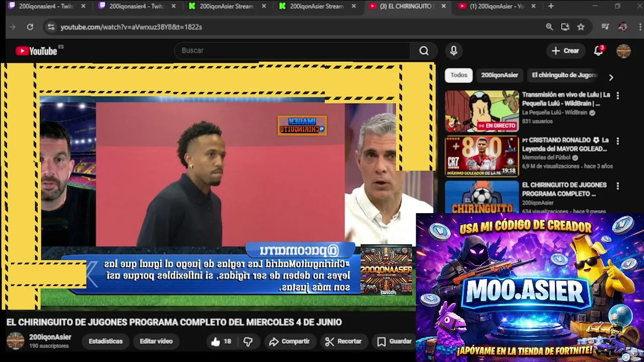The height and width of the screenshot is (362, 644).
Task: Dislike the video with thumbs down
Action: point(248,341)
